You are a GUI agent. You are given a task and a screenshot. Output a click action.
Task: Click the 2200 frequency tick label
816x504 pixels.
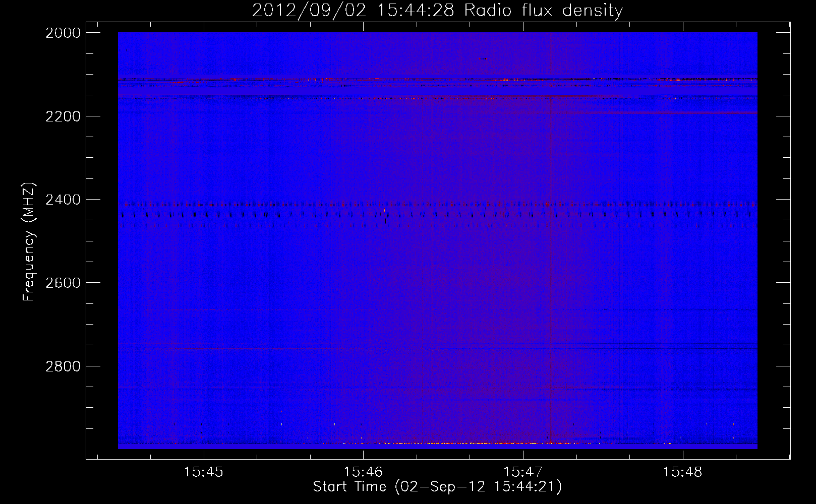click(63, 116)
